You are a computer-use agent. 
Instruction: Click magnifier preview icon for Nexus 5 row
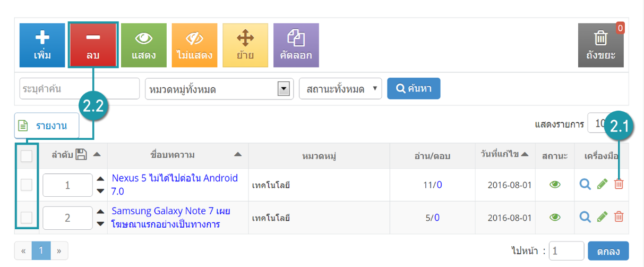point(585,184)
